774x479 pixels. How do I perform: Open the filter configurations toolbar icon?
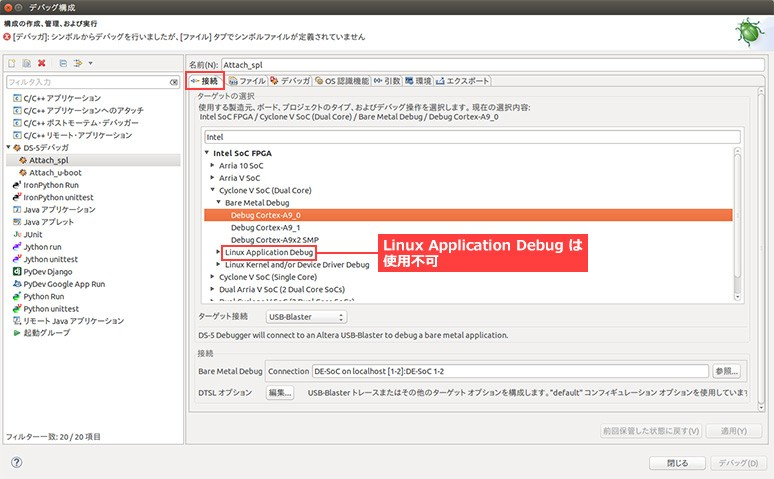coord(78,63)
